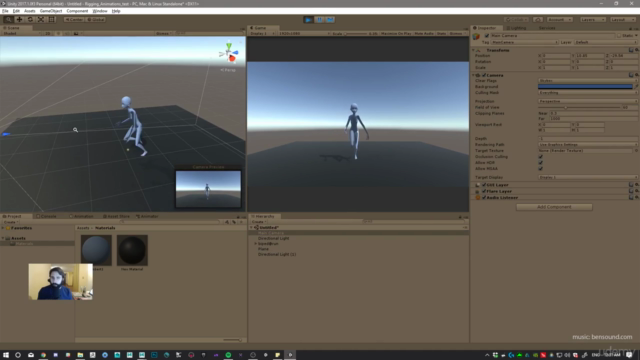Open the Tag dropdown
Viewport: 640px width, 360px height.
pos(524,42)
